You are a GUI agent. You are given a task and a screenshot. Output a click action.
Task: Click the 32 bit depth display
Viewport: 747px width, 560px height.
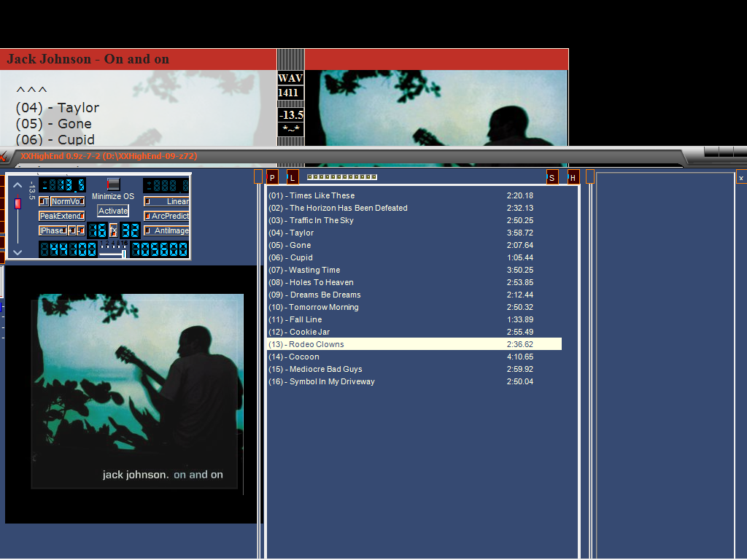[130, 230]
